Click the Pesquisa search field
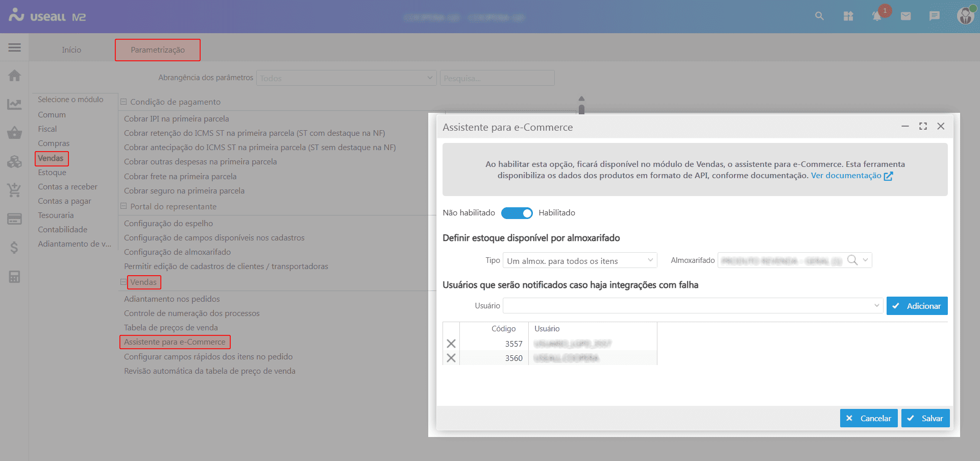The height and width of the screenshot is (461, 980). click(497, 78)
